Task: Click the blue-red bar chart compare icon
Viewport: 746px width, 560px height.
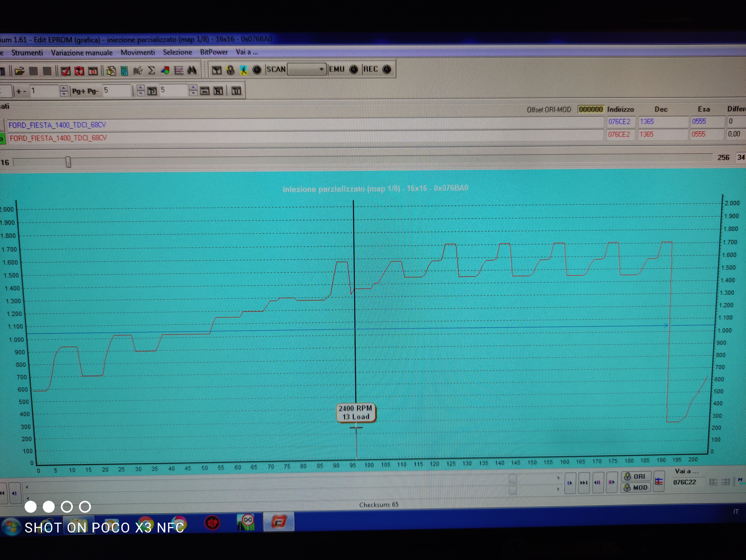Action: 659,481
